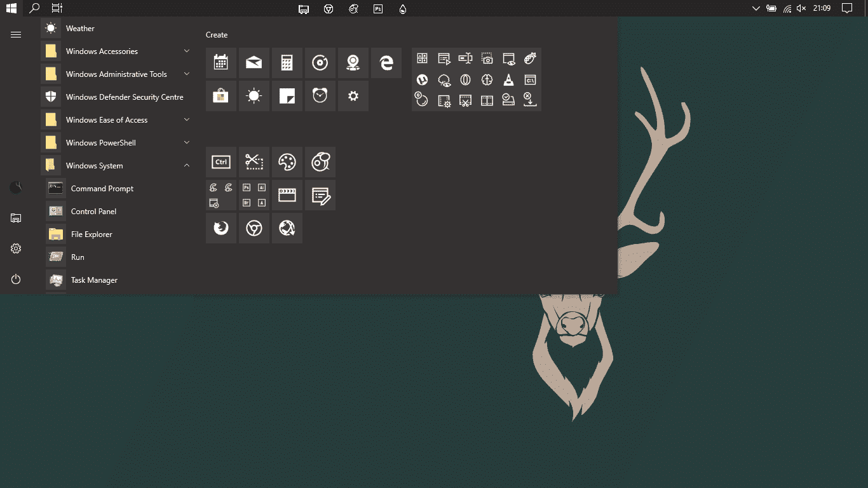Open the Mail tile

[254, 63]
